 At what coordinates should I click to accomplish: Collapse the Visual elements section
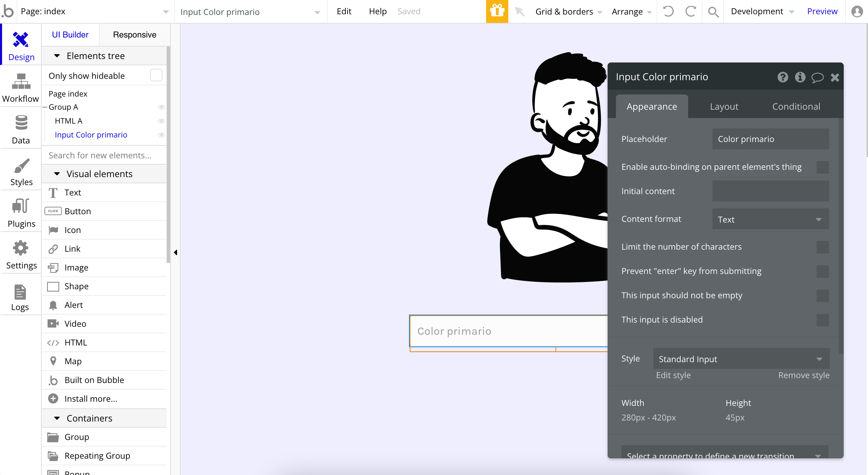tap(57, 174)
